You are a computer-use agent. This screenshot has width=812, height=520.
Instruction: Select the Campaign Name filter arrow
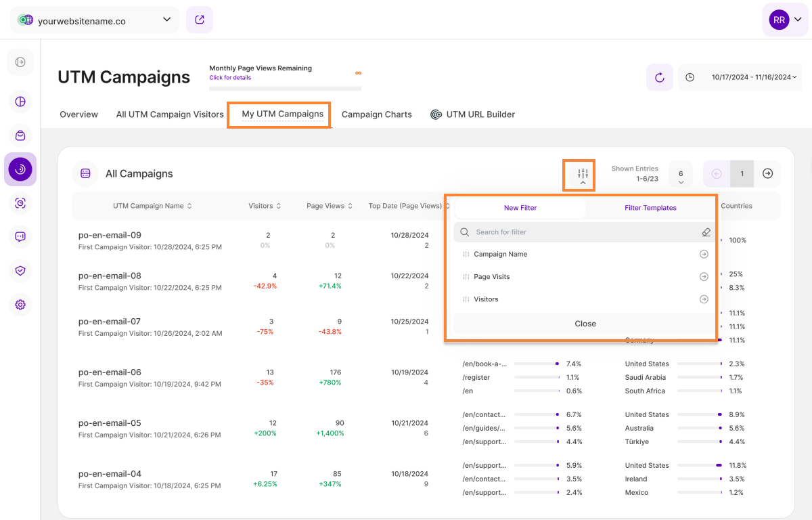click(704, 255)
